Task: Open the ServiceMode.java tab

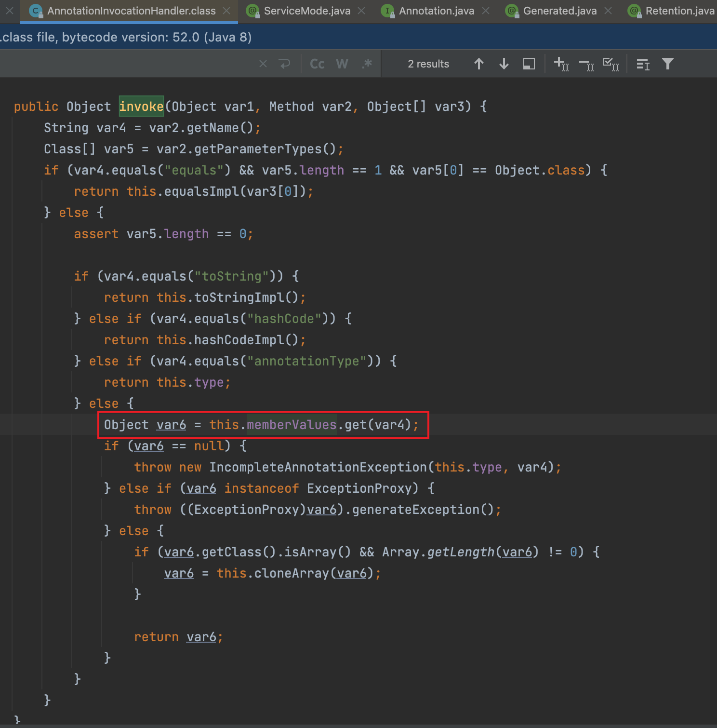Action: click(x=307, y=11)
